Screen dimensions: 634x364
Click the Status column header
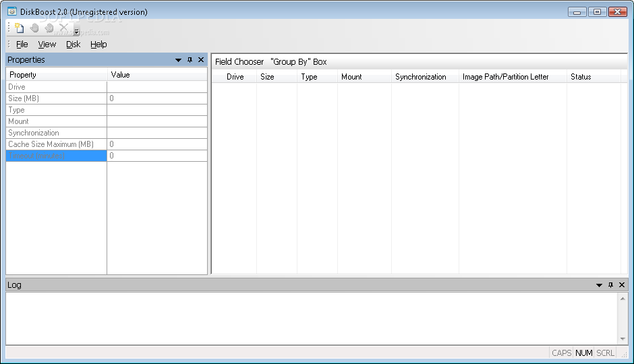594,77
